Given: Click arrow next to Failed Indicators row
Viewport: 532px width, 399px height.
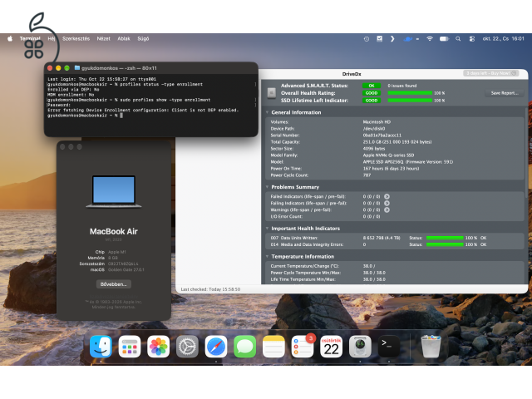Looking at the screenshot, I should click(x=387, y=196).
